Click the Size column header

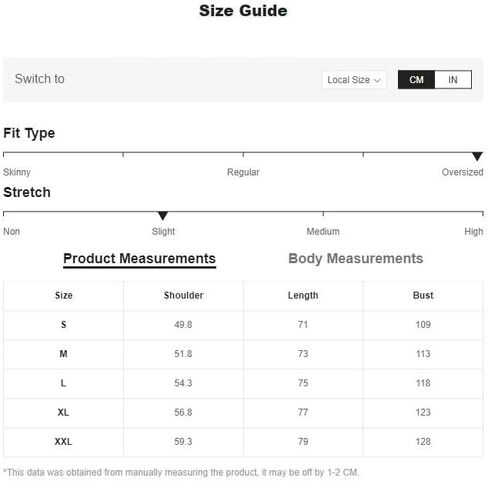pos(64,295)
